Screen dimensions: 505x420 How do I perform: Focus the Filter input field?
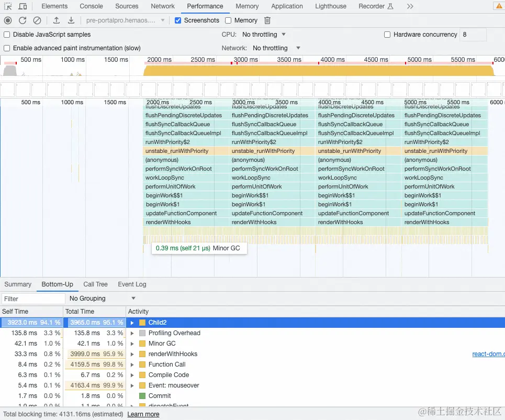(33, 299)
